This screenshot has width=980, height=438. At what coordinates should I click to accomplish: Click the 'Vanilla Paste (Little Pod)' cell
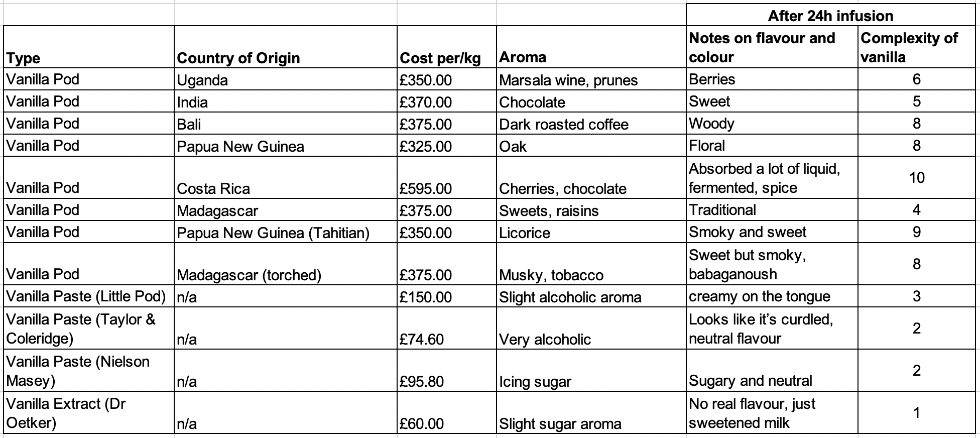click(89, 296)
